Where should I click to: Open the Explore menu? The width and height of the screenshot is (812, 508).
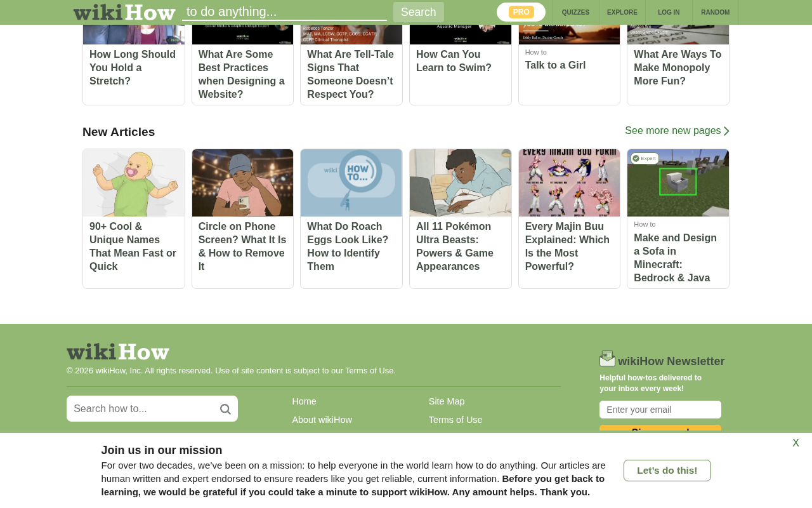coord(622,12)
